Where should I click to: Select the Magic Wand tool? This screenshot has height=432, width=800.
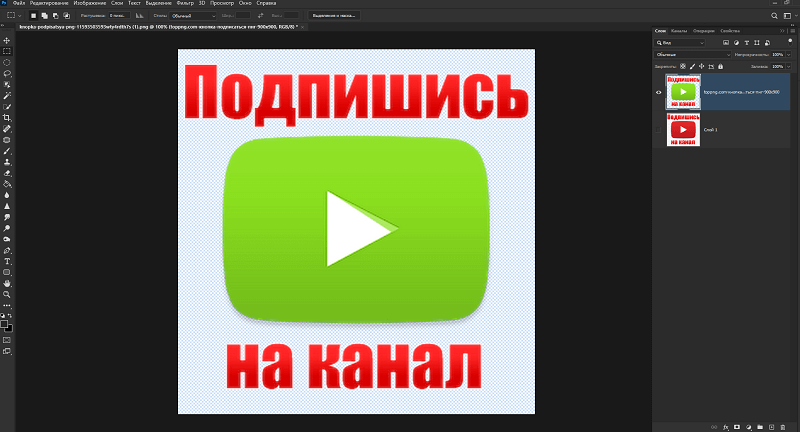[7, 96]
